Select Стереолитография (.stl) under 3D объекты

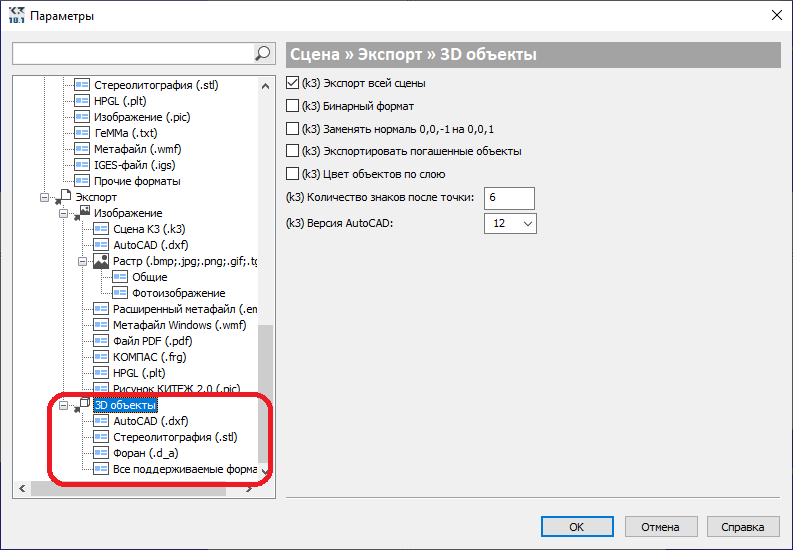pos(175,437)
